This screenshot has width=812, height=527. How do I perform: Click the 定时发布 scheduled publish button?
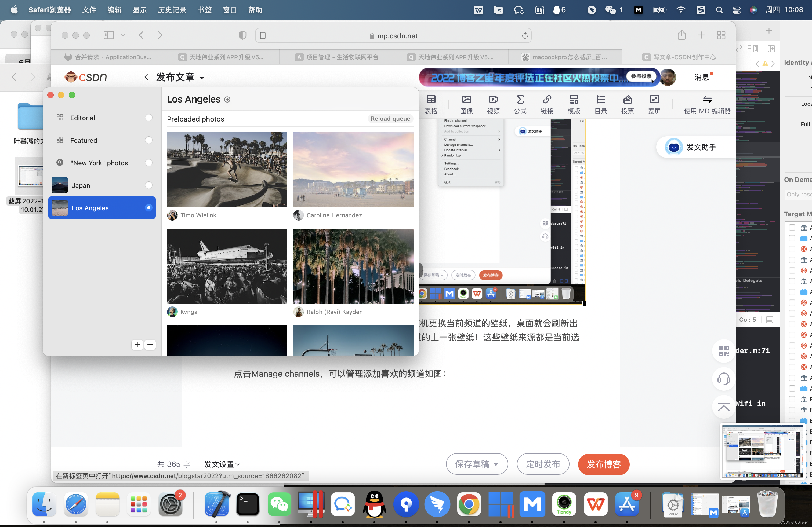click(x=543, y=464)
